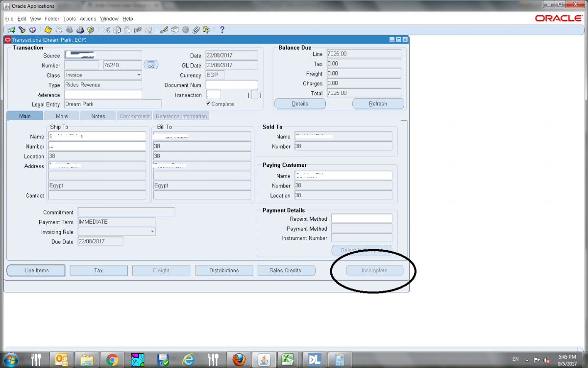
Task: Click the binoculars icon beside Number field
Action: pos(151,65)
